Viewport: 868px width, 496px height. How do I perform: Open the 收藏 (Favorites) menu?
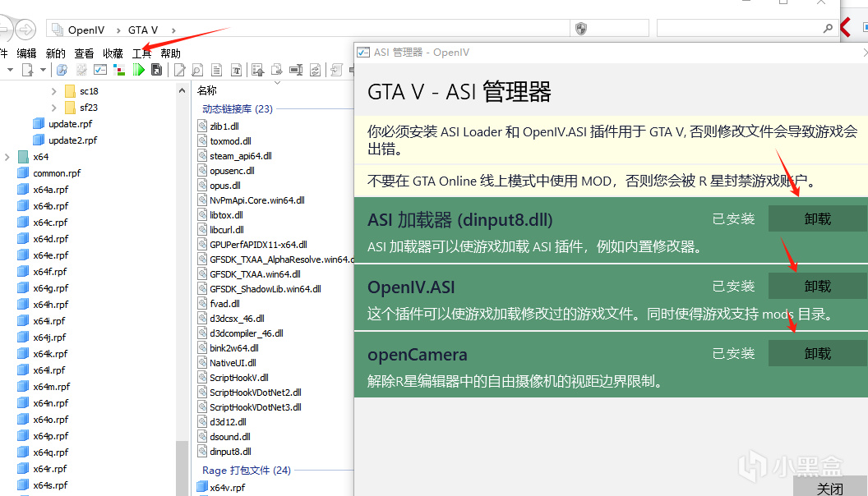113,53
